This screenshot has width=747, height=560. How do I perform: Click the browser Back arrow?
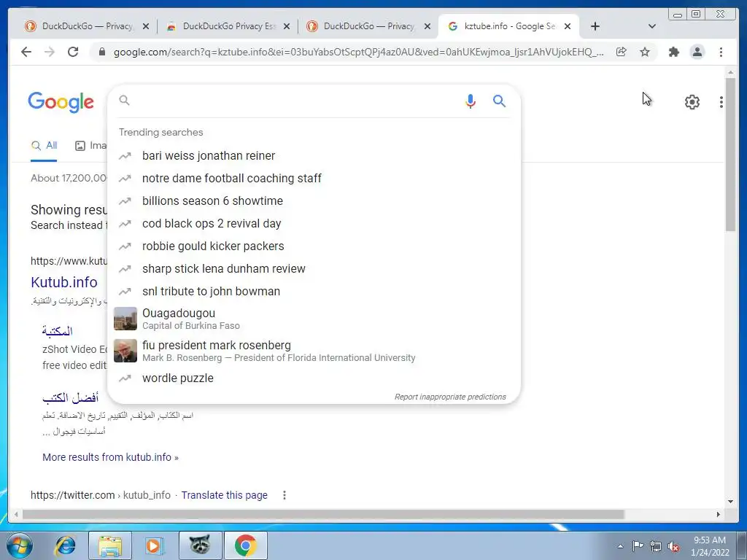click(26, 52)
